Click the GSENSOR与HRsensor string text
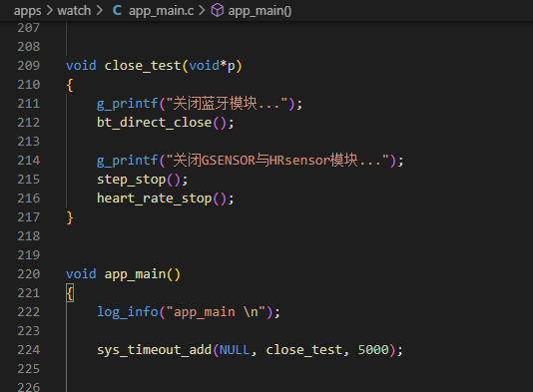This screenshot has height=392, width=533. point(266,161)
